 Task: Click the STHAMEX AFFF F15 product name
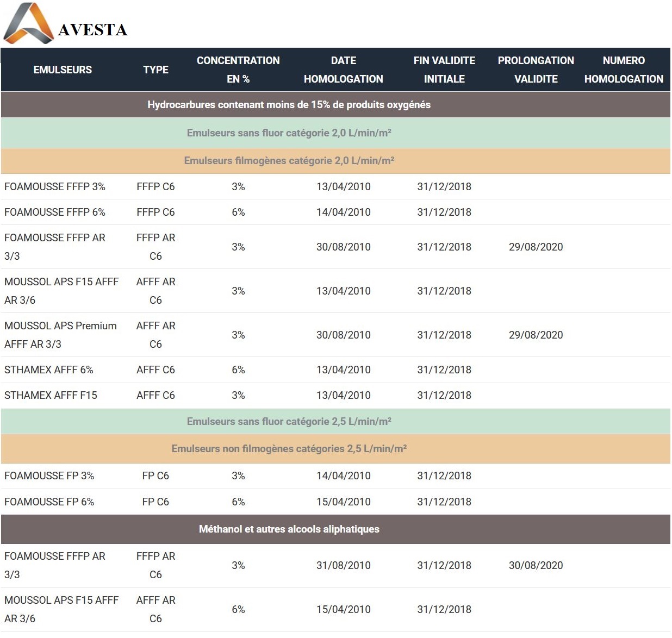[x=51, y=395]
